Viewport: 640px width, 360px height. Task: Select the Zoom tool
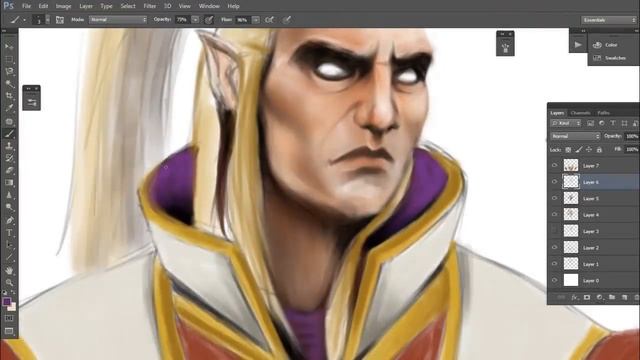(x=9, y=282)
